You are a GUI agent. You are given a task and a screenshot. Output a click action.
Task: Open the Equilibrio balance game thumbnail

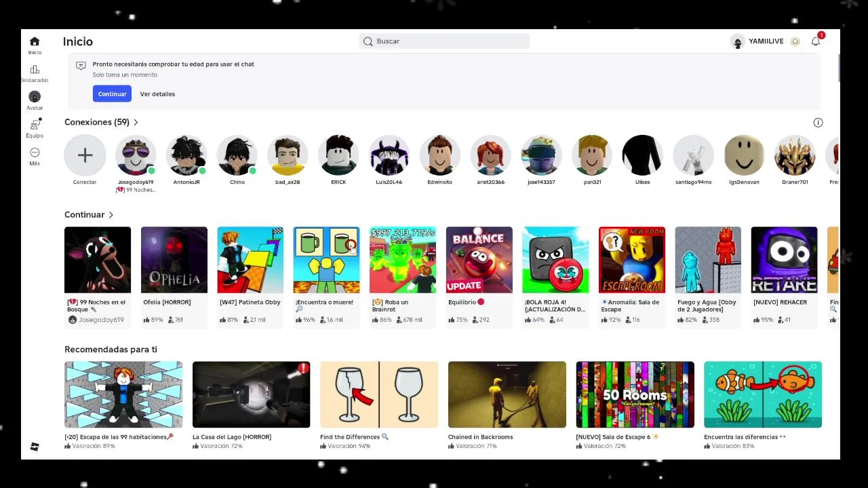(x=479, y=260)
